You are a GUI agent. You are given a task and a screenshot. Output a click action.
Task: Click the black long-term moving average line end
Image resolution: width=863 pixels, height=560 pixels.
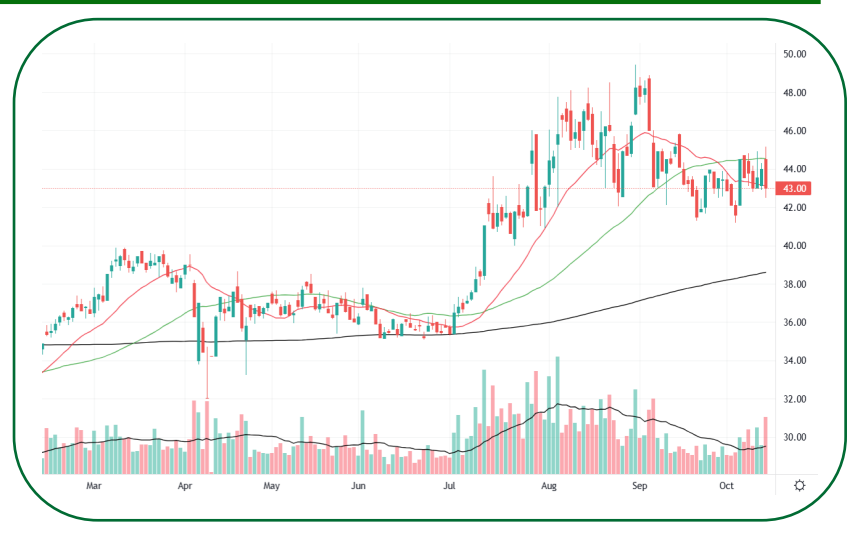(x=764, y=273)
